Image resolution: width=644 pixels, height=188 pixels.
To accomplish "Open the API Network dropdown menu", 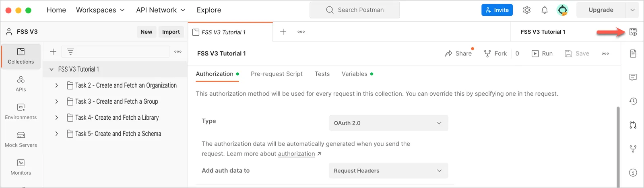I will (161, 10).
